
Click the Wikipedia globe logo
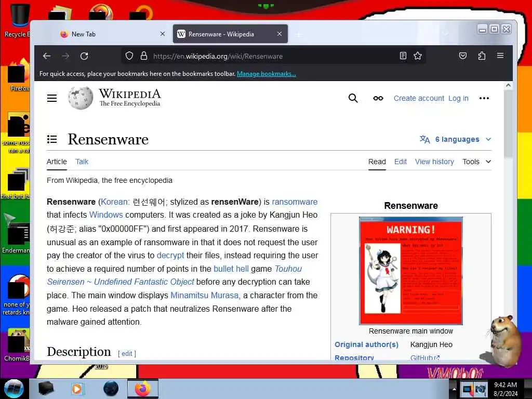[81, 98]
